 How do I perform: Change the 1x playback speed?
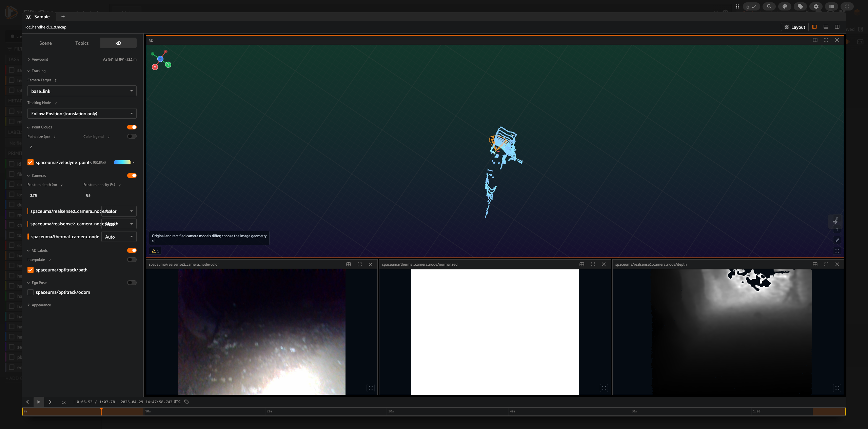[x=64, y=402]
